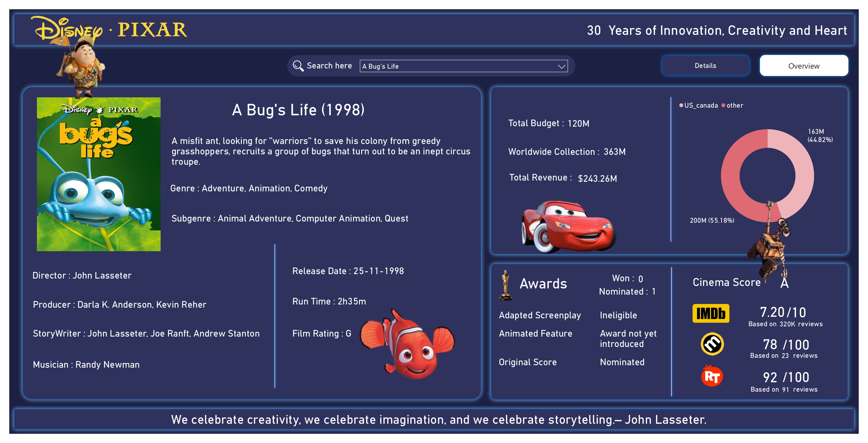Click the Oscar statuette icon
This screenshot has height=443, width=868.
[x=505, y=285]
